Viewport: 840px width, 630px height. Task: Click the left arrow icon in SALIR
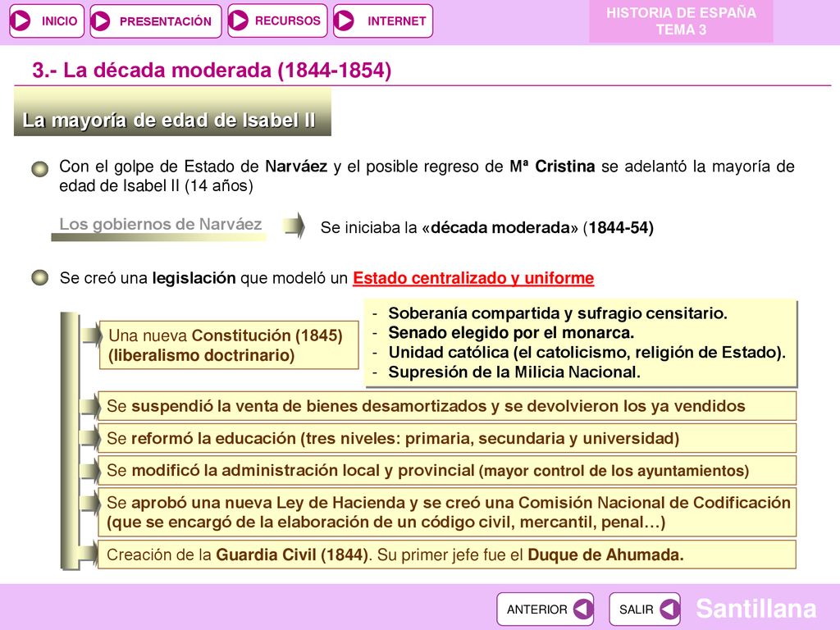pyautogui.click(x=669, y=609)
